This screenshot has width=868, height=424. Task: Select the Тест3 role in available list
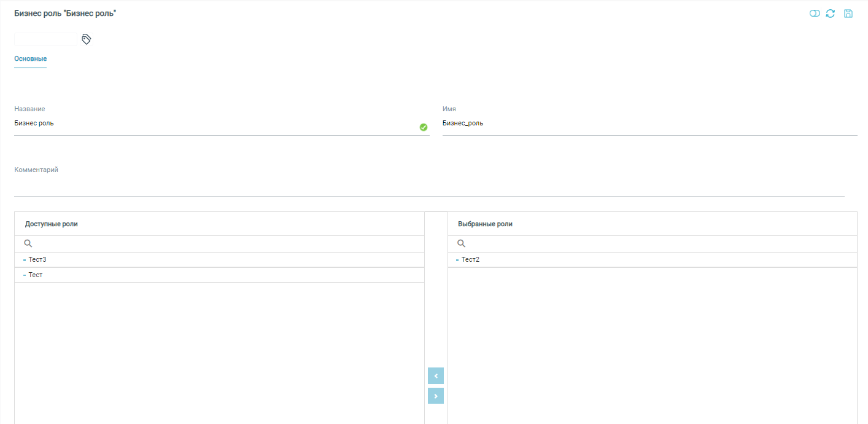coord(37,260)
